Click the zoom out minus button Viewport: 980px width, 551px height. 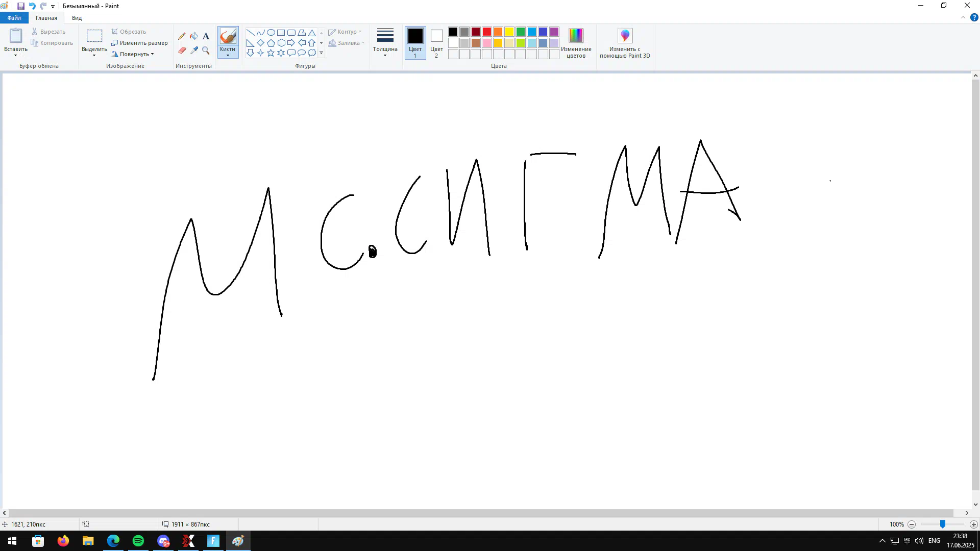pyautogui.click(x=912, y=524)
